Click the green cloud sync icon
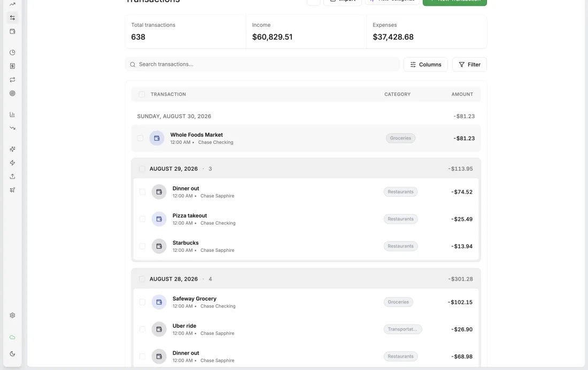The width and height of the screenshot is (588, 370). (12, 337)
